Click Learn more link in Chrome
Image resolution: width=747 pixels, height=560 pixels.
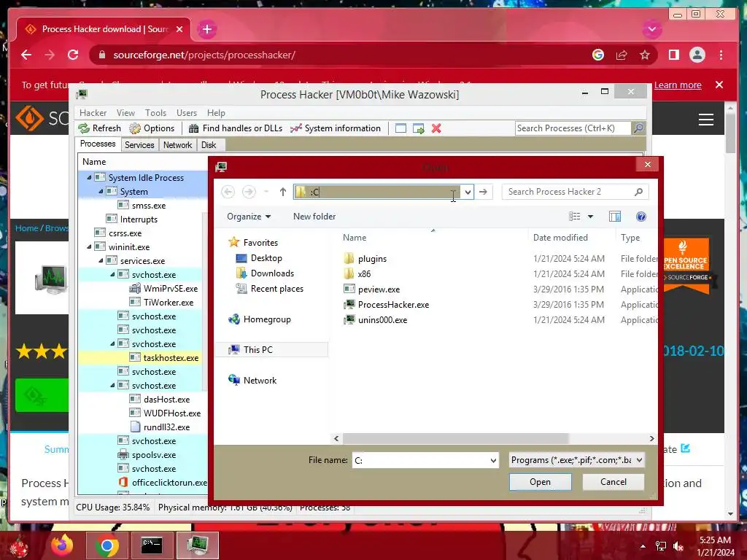tap(678, 85)
